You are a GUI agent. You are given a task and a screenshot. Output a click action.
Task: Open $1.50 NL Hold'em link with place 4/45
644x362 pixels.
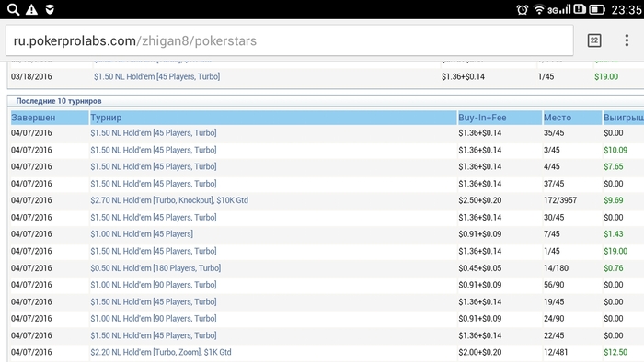(x=154, y=167)
